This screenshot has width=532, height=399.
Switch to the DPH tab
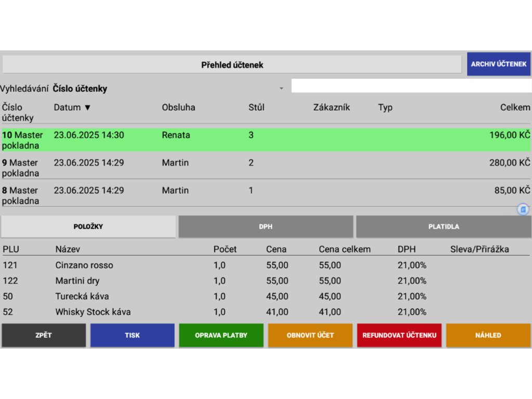(265, 227)
